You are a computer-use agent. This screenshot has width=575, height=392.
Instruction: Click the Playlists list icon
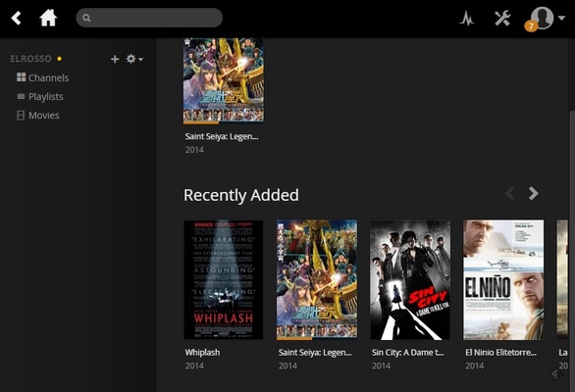point(21,96)
